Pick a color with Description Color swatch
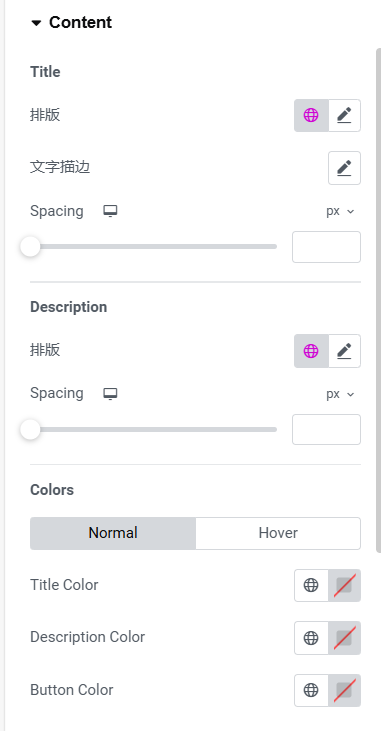This screenshot has height=731, width=381. click(344, 638)
